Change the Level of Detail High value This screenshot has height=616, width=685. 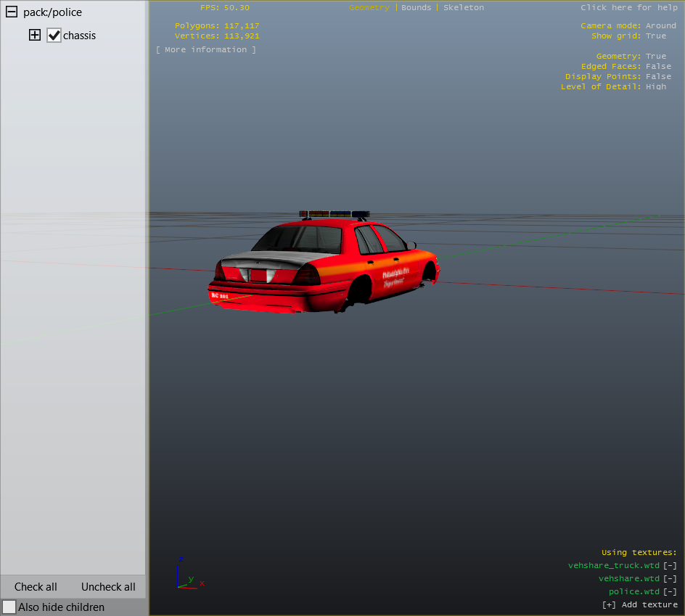click(x=655, y=86)
